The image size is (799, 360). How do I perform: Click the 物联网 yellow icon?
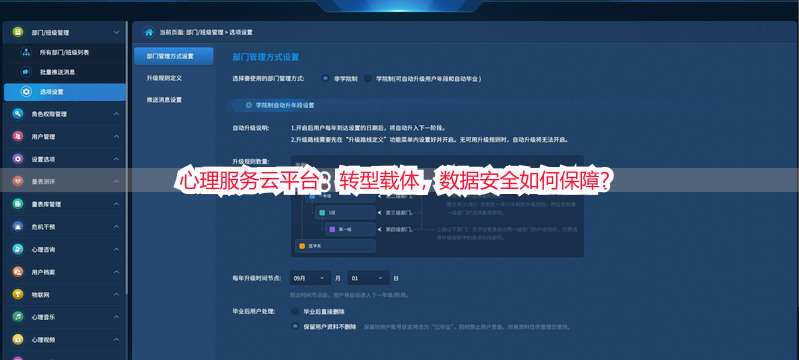(x=18, y=294)
